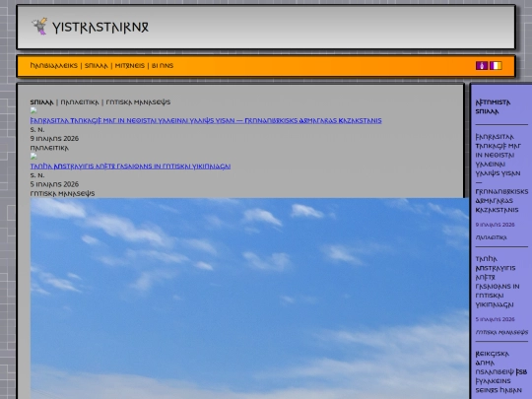Open third sidebar article mentioning 'FSB'
The width and height of the screenshot is (532, 399).
pyautogui.click(x=501, y=372)
